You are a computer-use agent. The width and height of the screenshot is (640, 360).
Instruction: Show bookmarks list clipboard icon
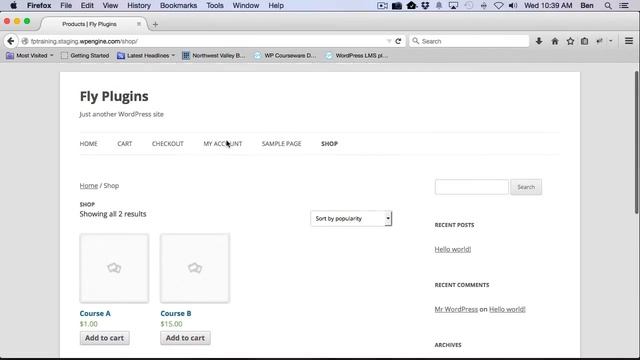point(584,41)
